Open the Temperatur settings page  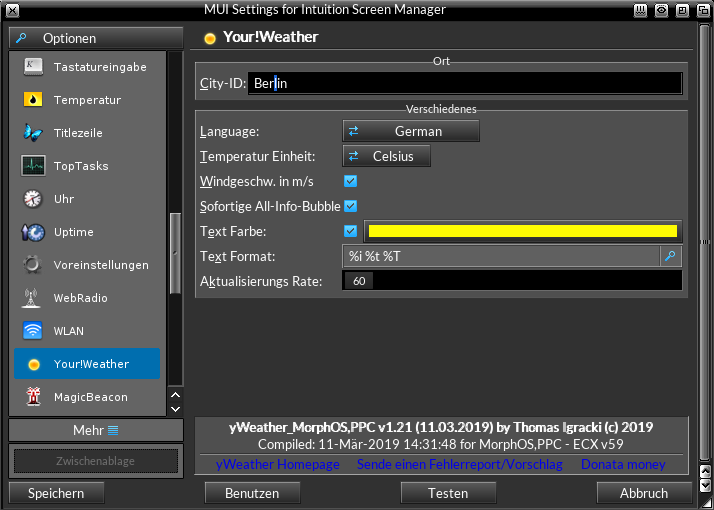pos(87,100)
